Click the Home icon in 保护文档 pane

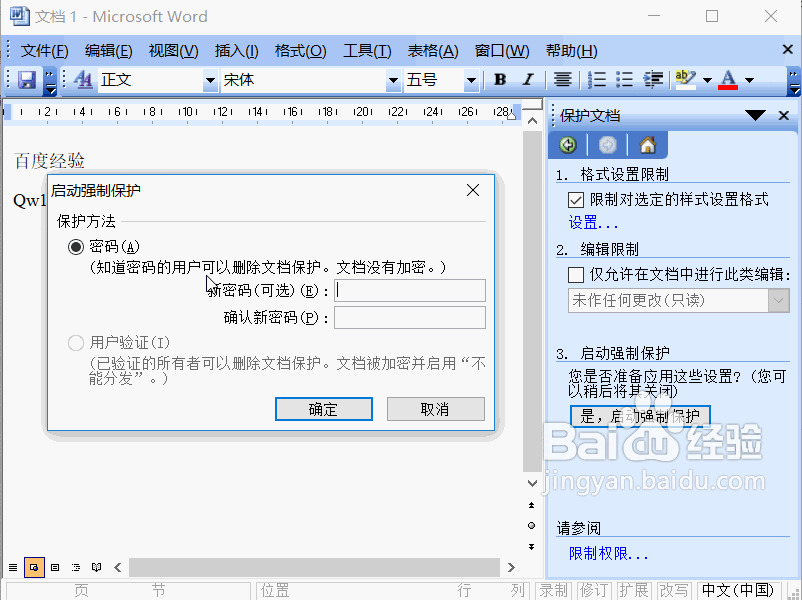point(646,144)
